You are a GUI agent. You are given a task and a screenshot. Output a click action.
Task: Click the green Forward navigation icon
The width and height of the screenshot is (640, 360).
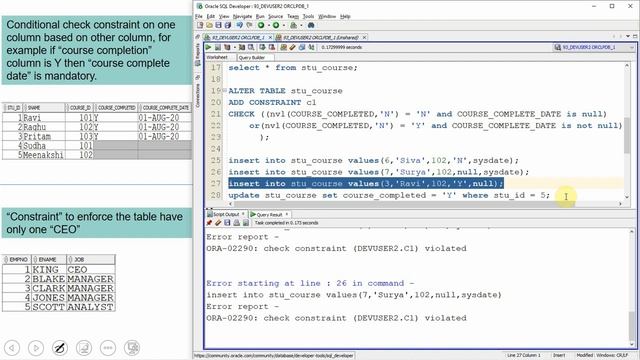(276, 25)
